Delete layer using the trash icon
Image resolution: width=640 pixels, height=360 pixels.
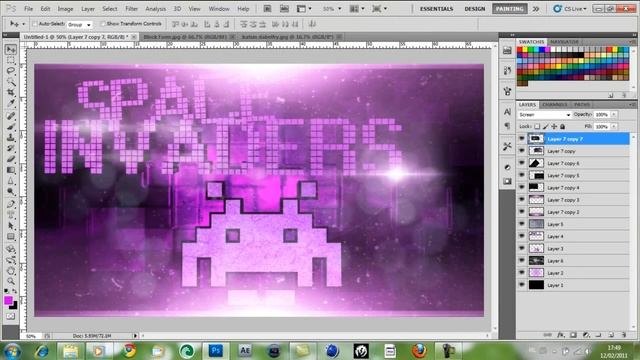click(624, 335)
